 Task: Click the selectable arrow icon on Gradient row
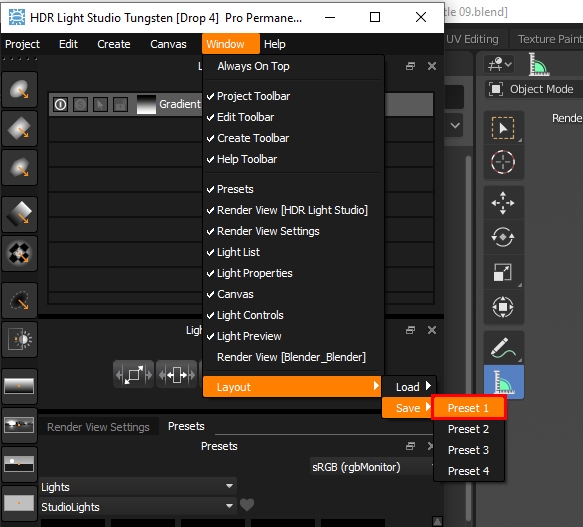pos(100,105)
